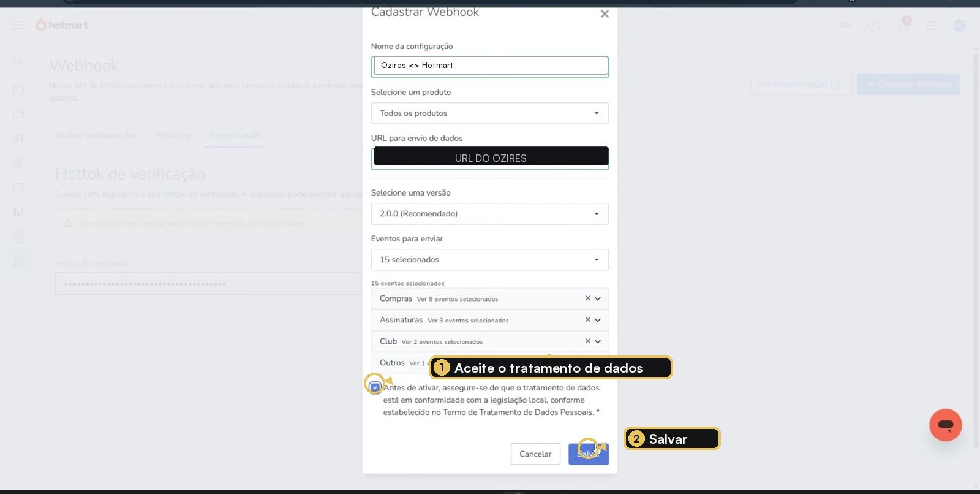The height and width of the screenshot is (494, 980).
Task: Open the bar chart analytics sidebar icon
Action: pos(18,211)
